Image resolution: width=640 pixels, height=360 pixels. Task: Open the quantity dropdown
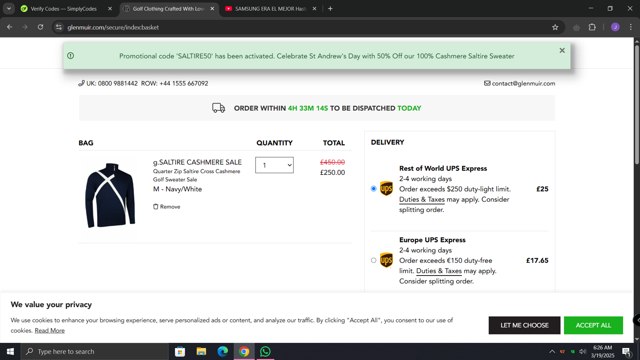(x=274, y=165)
